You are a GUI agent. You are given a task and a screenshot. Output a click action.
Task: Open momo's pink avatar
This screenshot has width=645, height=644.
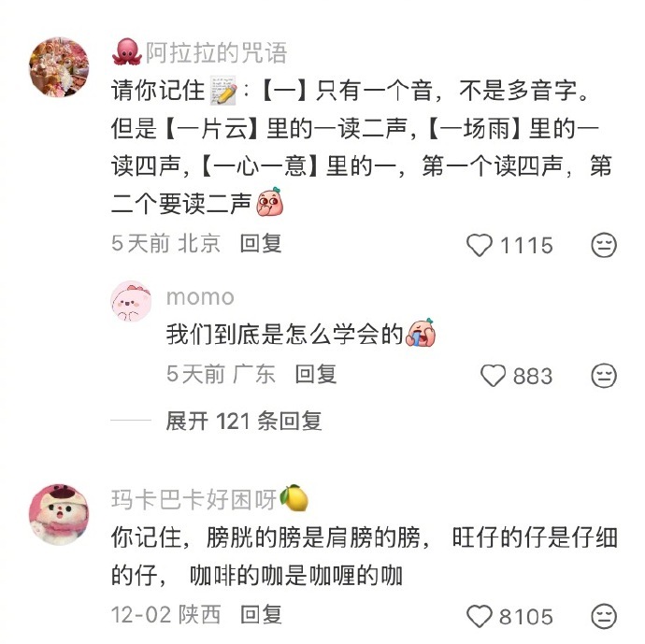point(131,302)
